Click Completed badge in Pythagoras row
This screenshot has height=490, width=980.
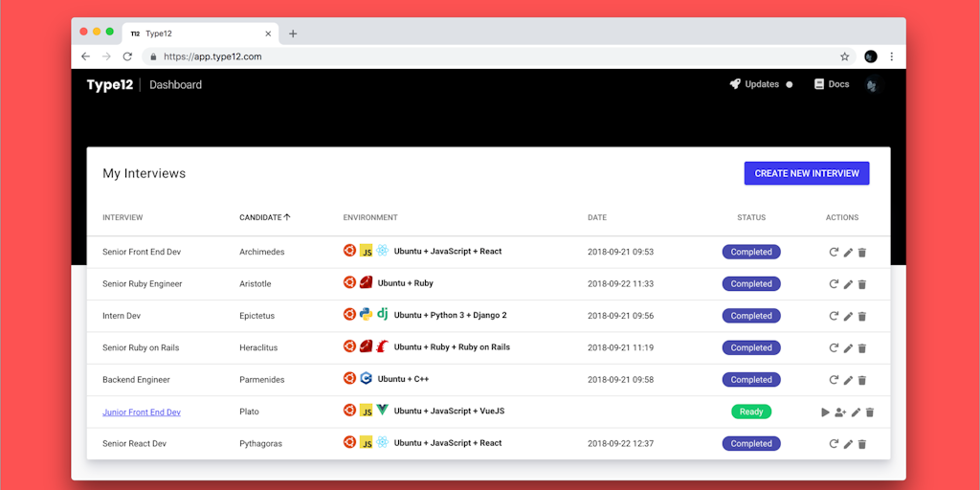pyautogui.click(x=751, y=444)
